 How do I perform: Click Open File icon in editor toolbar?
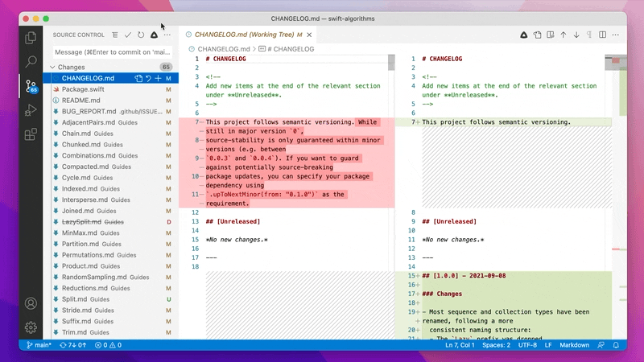(x=537, y=35)
